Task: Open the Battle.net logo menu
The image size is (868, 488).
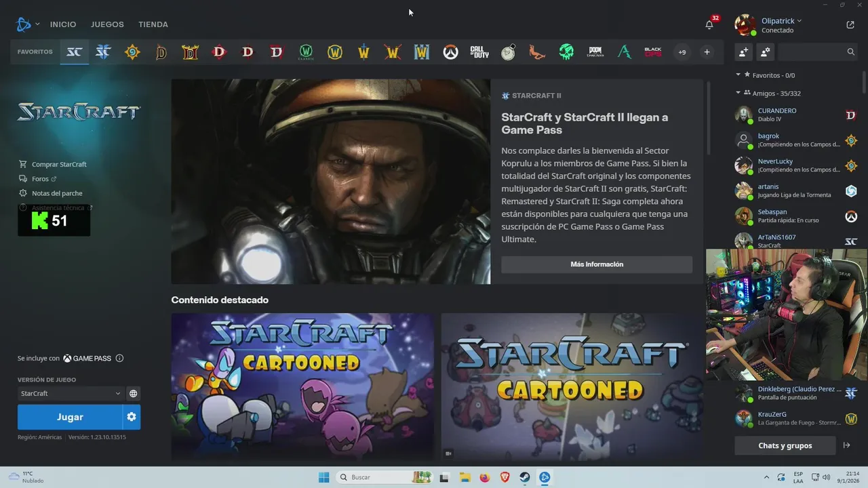Action: click(24, 24)
